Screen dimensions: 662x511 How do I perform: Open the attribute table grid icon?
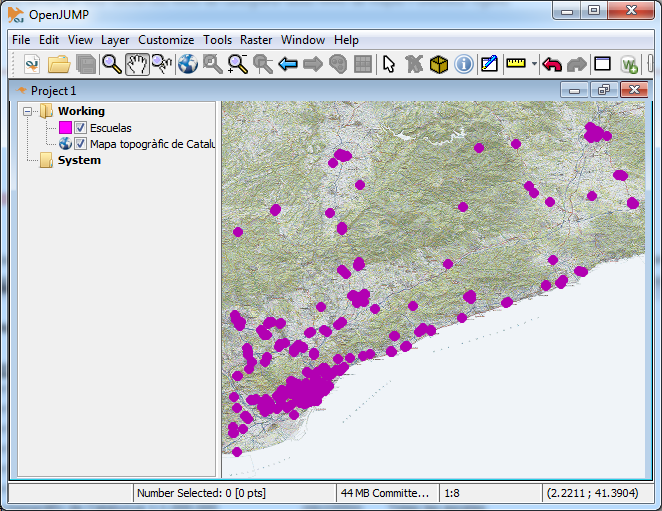point(363,64)
